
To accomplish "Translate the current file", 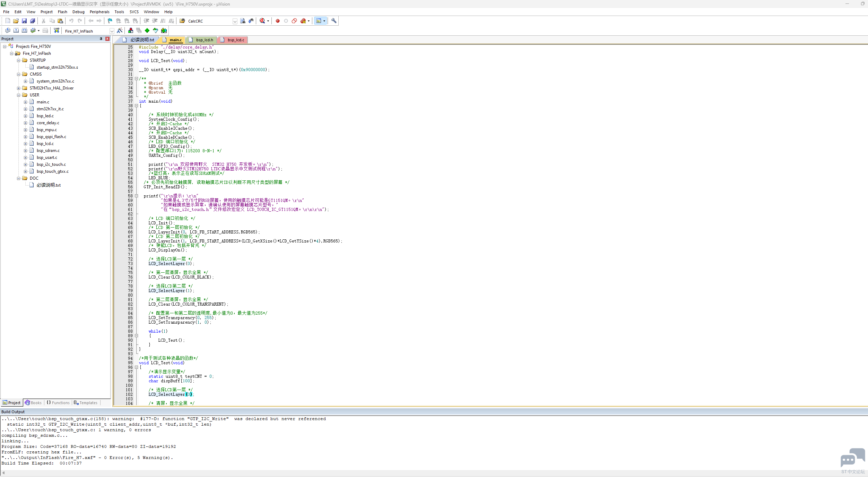I will tap(8, 31).
